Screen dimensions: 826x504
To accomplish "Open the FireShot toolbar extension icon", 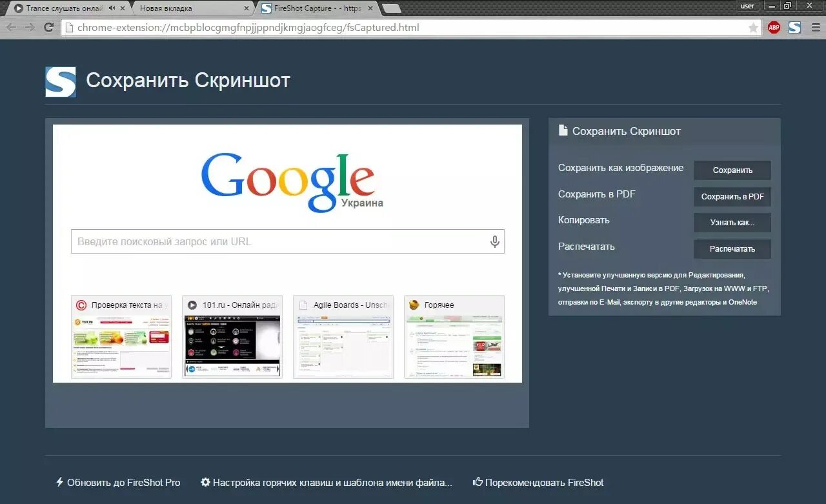I will coord(794,27).
